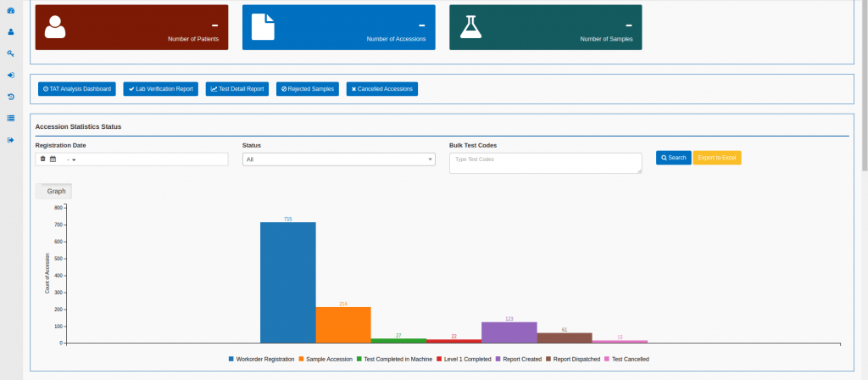The width and height of the screenshot is (868, 380).
Task: Toggle Sample Accession series in legend
Action: [325, 360]
